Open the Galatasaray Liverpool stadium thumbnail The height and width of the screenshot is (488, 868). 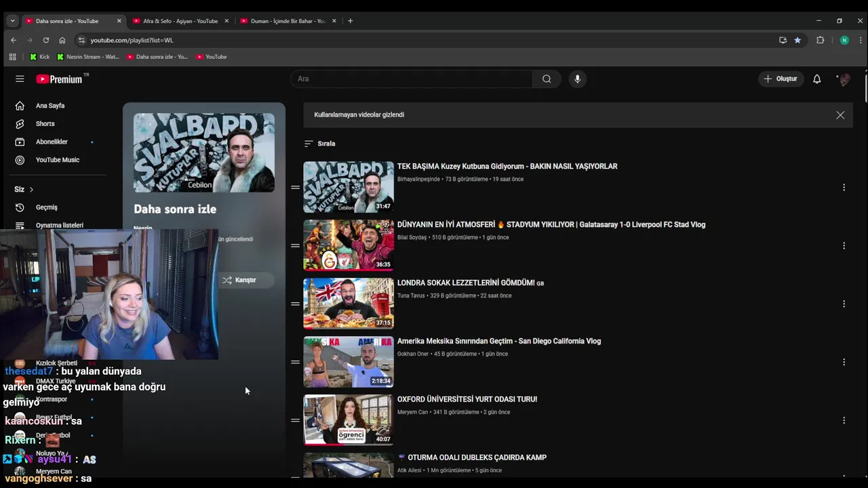349,245
